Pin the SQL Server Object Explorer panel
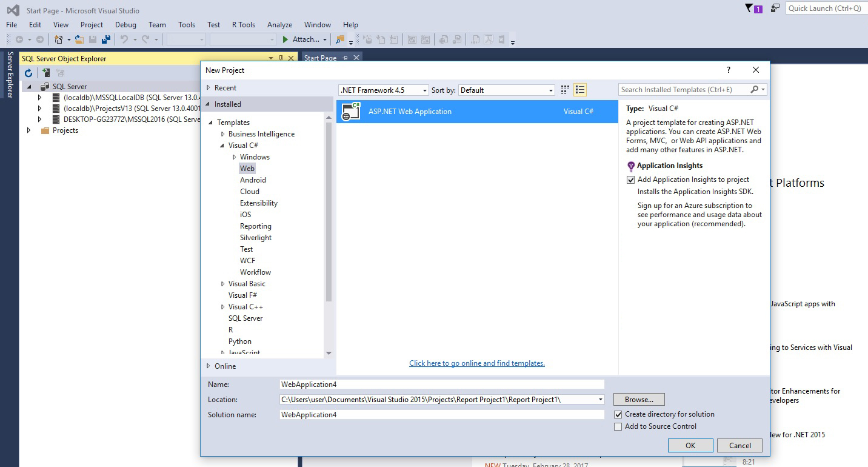This screenshot has height=467, width=868. pyautogui.click(x=281, y=58)
